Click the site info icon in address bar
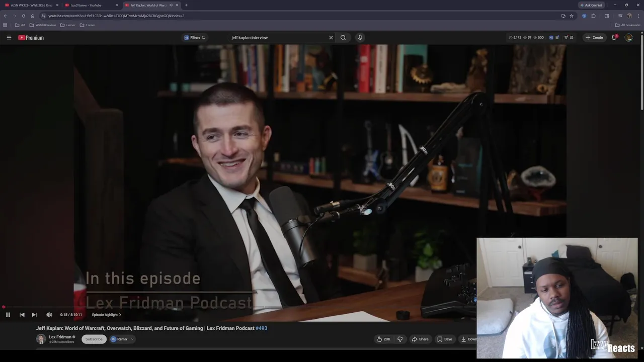Screen dimensions: 644x362 click(x=44, y=16)
